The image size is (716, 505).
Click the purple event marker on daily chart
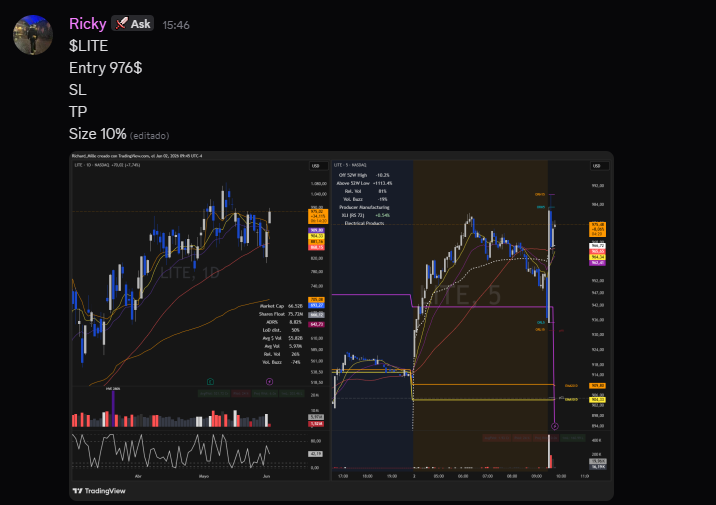click(x=269, y=381)
